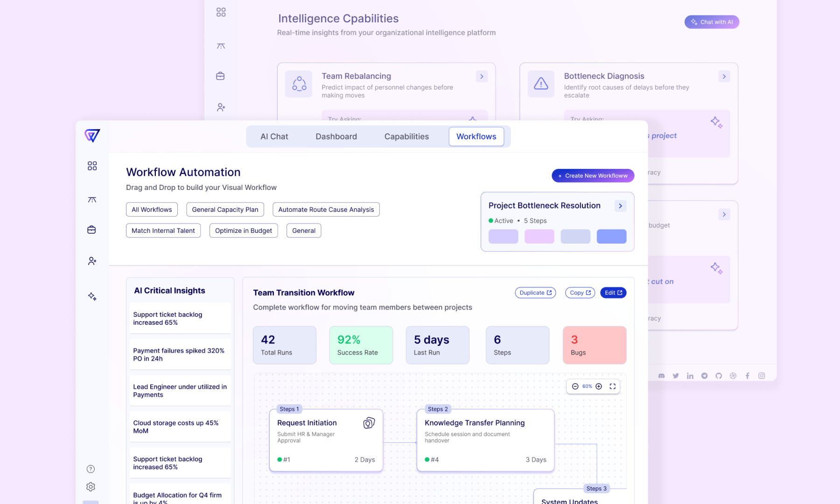The height and width of the screenshot is (504, 840).
Task: Click the Telegram icon in the footer
Action: click(704, 376)
